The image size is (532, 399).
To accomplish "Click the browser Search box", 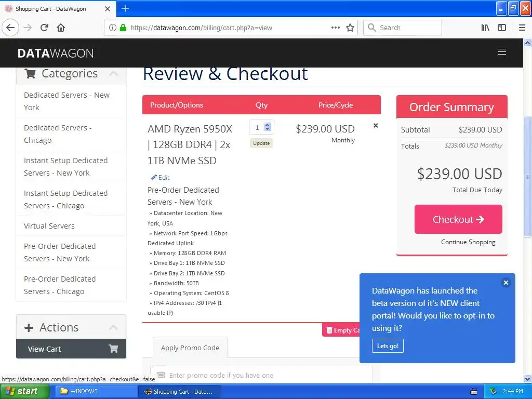I will (403, 28).
